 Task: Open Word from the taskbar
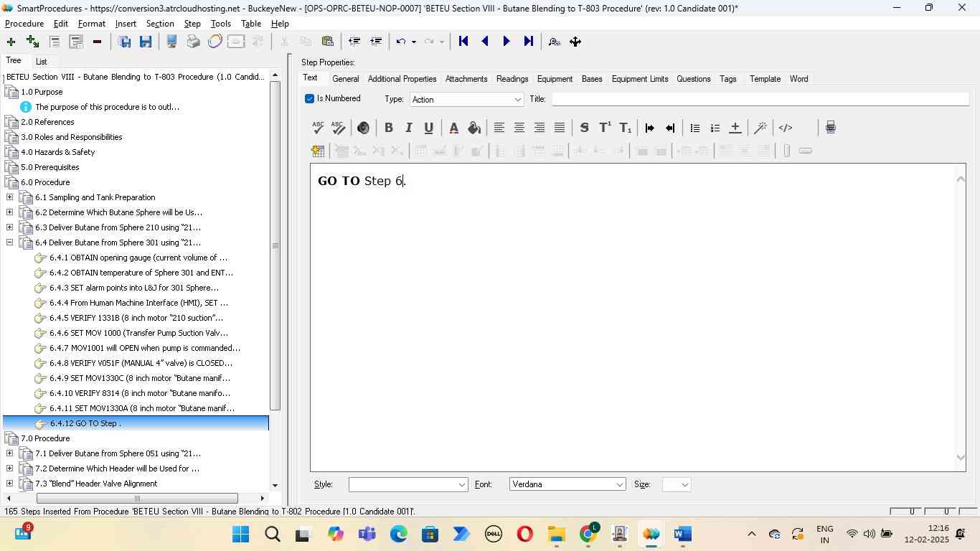pyautogui.click(x=682, y=534)
